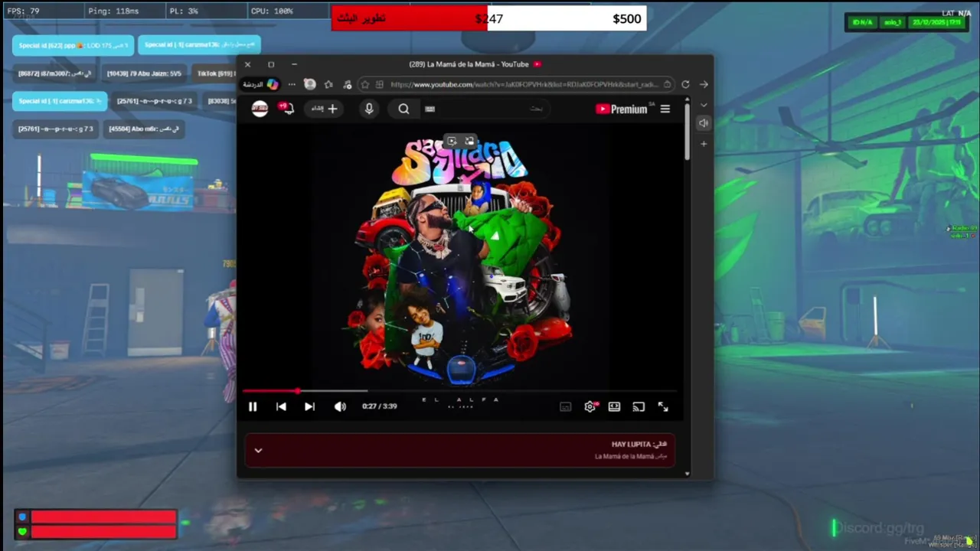Screen dimensions: 980x551
Task: Click the 0:27 / 3:39 time display
Action: tap(380, 406)
